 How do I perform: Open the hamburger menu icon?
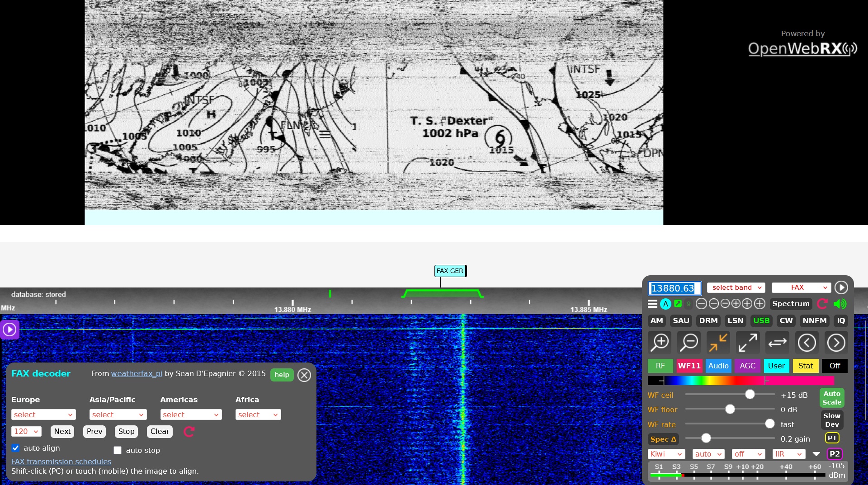[x=653, y=304]
